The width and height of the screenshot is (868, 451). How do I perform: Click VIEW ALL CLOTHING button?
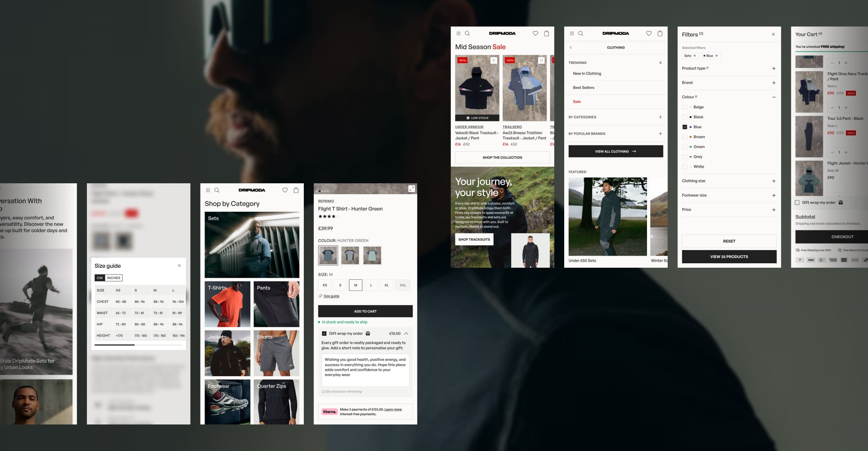(x=616, y=152)
